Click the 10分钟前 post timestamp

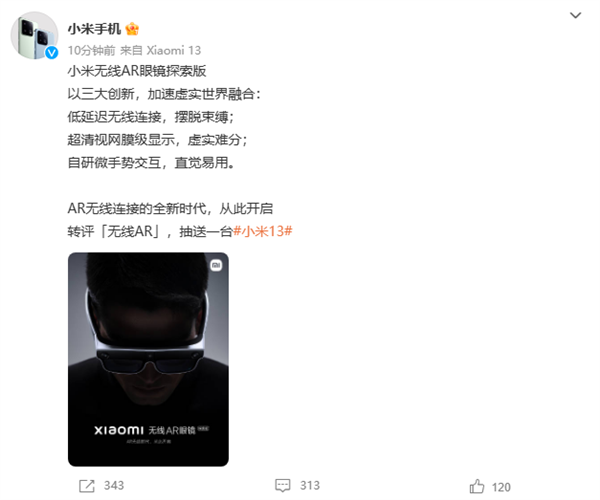(x=91, y=50)
